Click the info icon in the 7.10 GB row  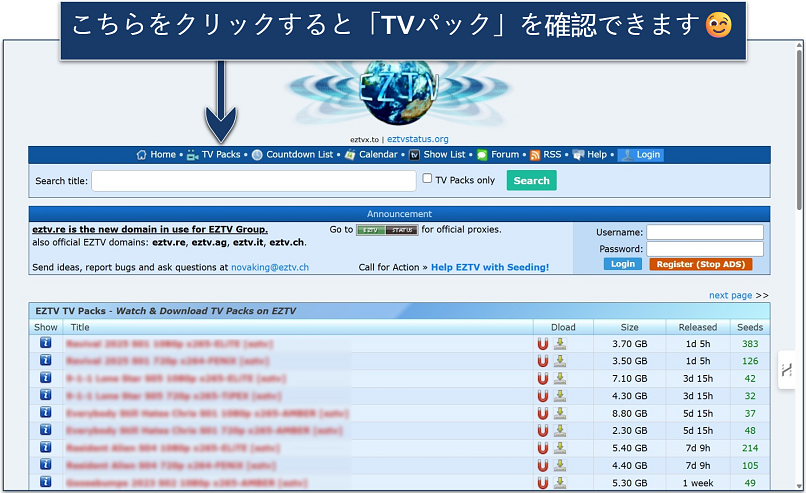tap(46, 378)
